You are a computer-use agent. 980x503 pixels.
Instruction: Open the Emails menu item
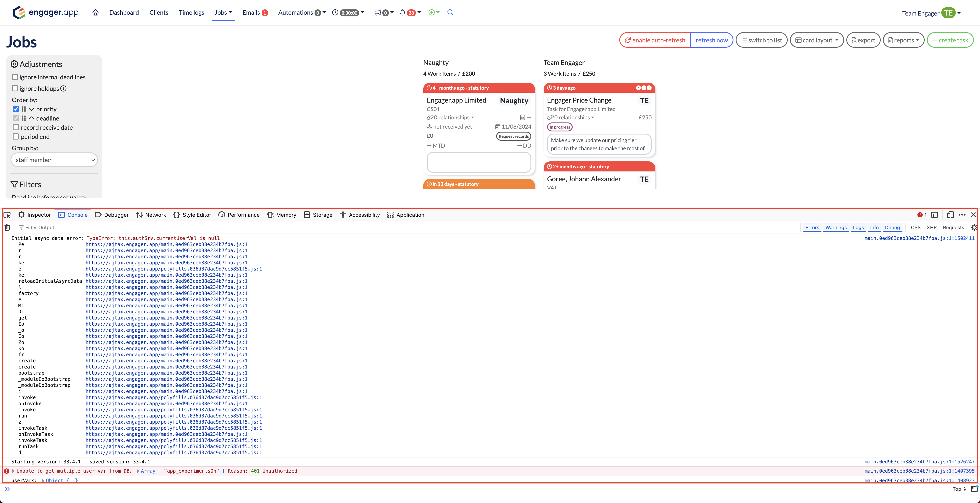pyautogui.click(x=255, y=12)
